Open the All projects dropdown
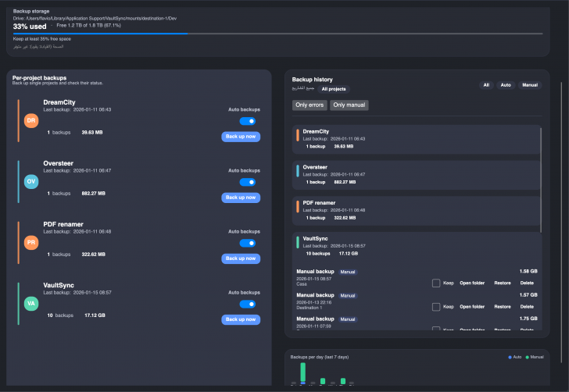 click(334, 89)
